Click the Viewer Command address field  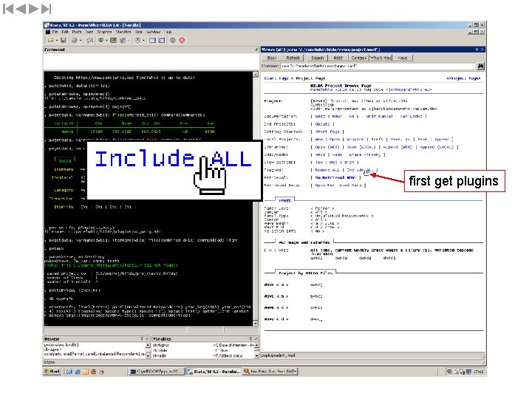378,66
